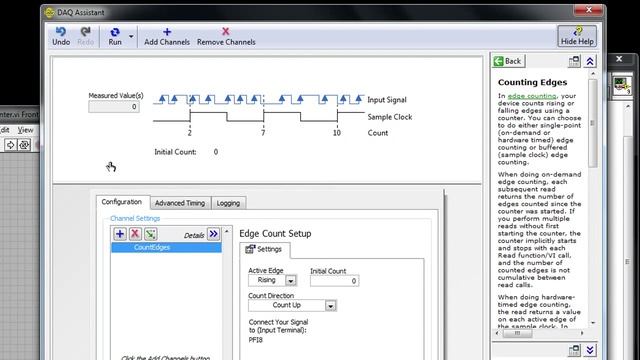Click the help pane horizontal scrollbar thumb

pos(517,333)
